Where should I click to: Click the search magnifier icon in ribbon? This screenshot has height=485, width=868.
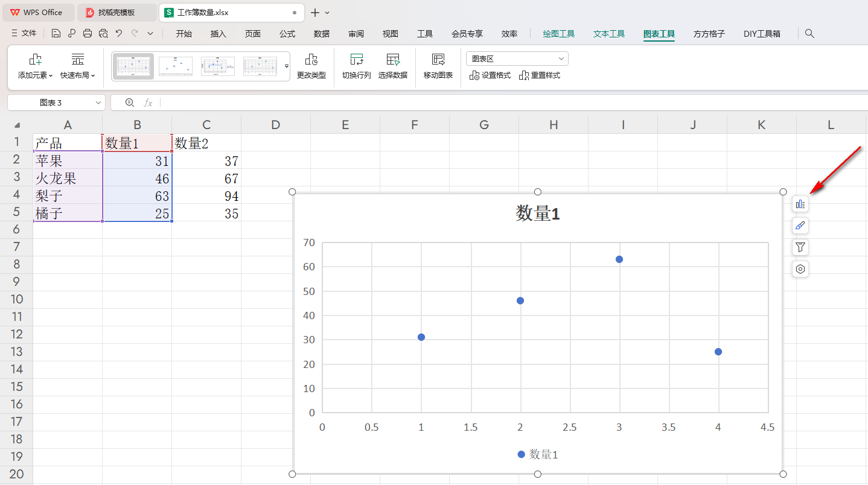point(810,34)
